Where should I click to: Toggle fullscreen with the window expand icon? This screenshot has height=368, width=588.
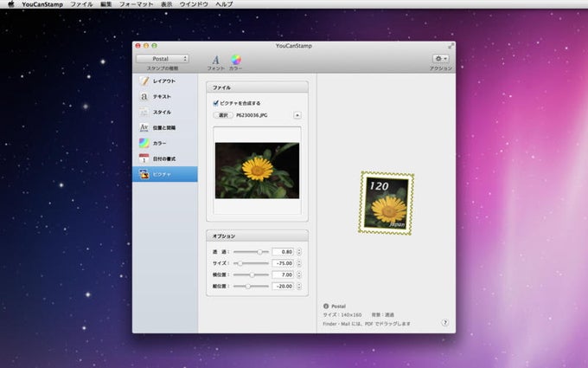point(451,46)
